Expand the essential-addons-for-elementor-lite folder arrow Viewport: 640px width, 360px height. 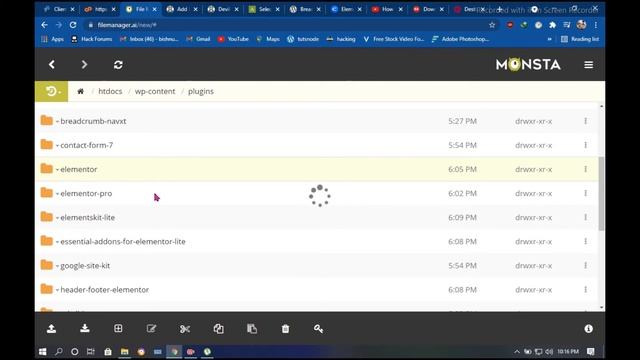coord(57,242)
